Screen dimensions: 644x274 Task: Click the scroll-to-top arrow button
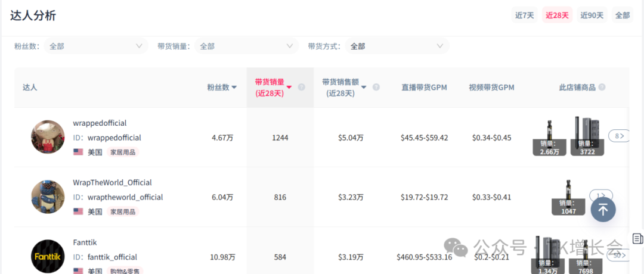pos(603,209)
